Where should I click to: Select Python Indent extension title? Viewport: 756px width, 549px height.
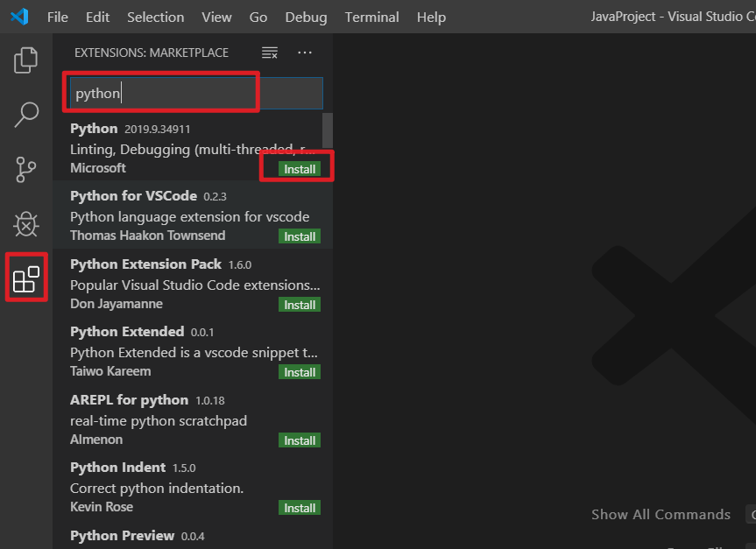click(117, 468)
